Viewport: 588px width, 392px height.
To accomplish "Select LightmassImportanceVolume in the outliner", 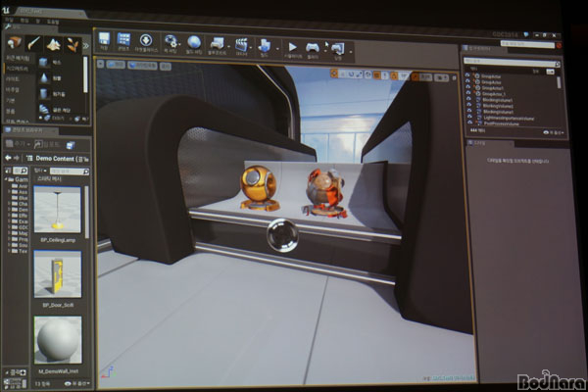I will click(x=509, y=119).
